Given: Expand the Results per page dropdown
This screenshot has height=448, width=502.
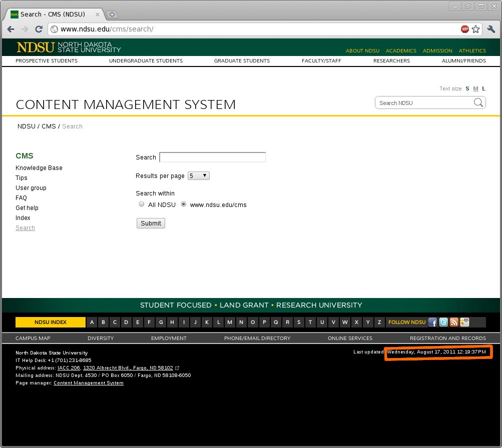Looking at the screenshot, I should pyautogui.click(x=198, y=176).
